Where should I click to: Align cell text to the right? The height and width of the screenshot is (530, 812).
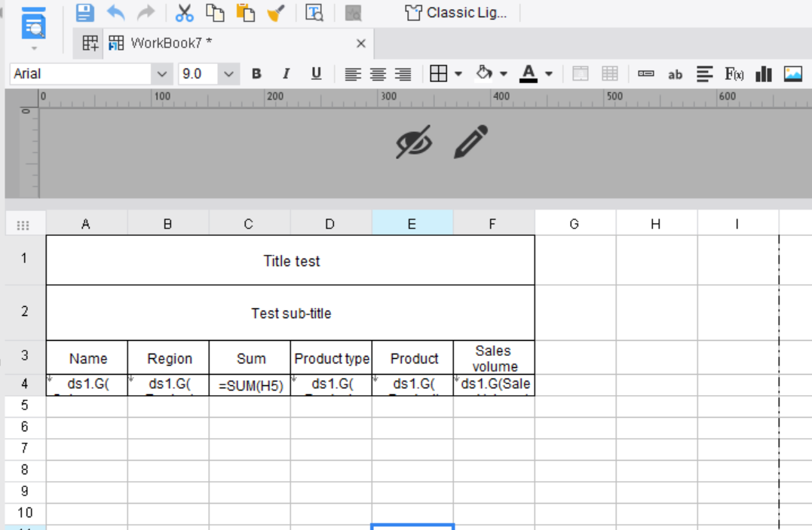pyautogui.click(x=403, y=74)
